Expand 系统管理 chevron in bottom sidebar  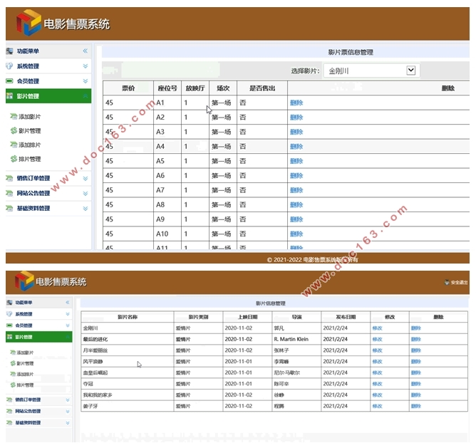tap(68, 314)
